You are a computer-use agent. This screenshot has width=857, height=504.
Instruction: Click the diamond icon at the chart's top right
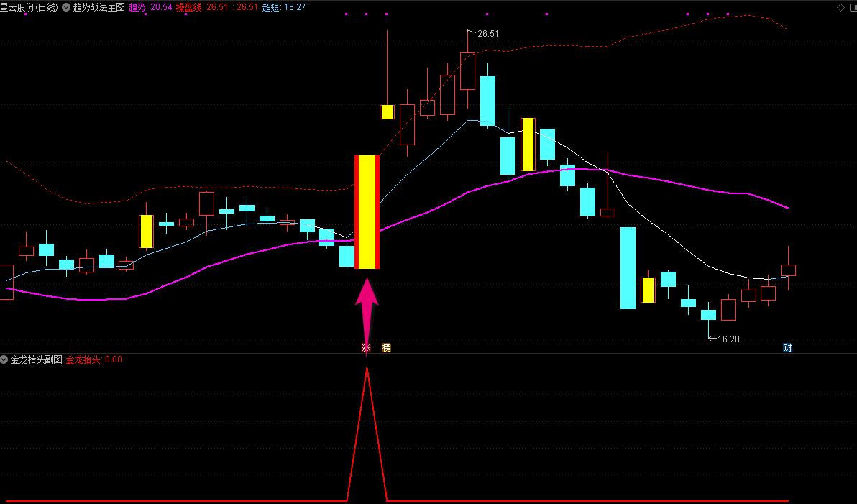click(x=840, y=8)
